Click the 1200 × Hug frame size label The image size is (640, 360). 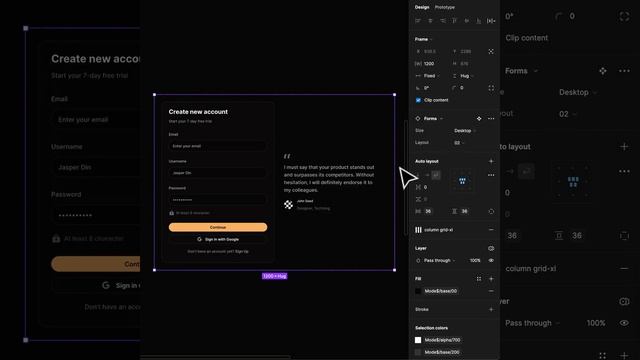[275, 276]
